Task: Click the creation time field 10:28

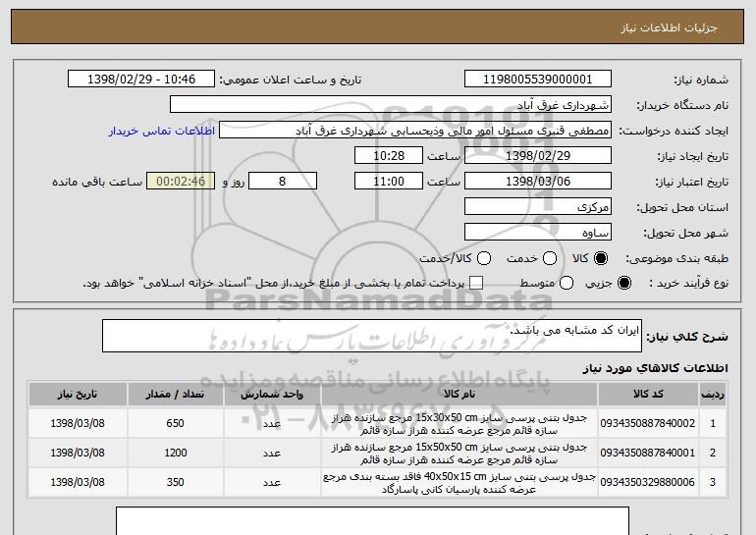Action: tap(389, 156)
